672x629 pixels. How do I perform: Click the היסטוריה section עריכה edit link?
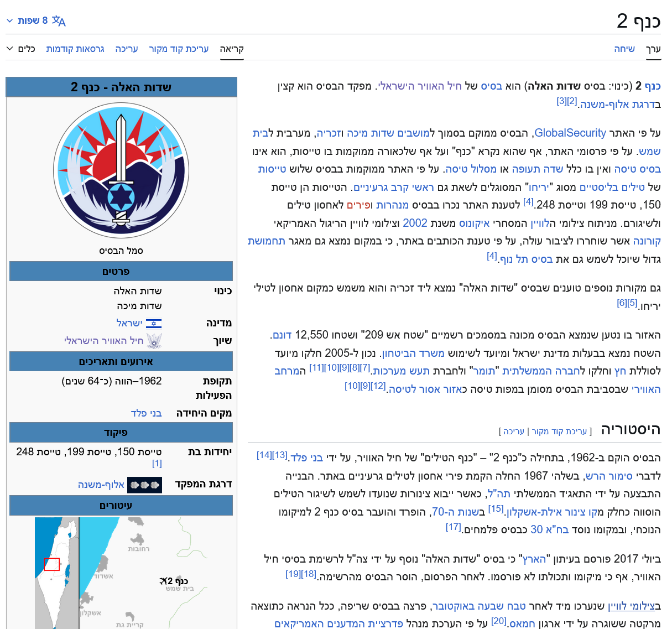point(514,432)
